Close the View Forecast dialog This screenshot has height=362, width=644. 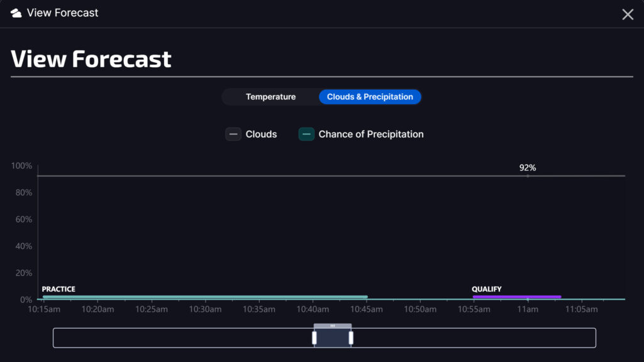coord(628,14)
